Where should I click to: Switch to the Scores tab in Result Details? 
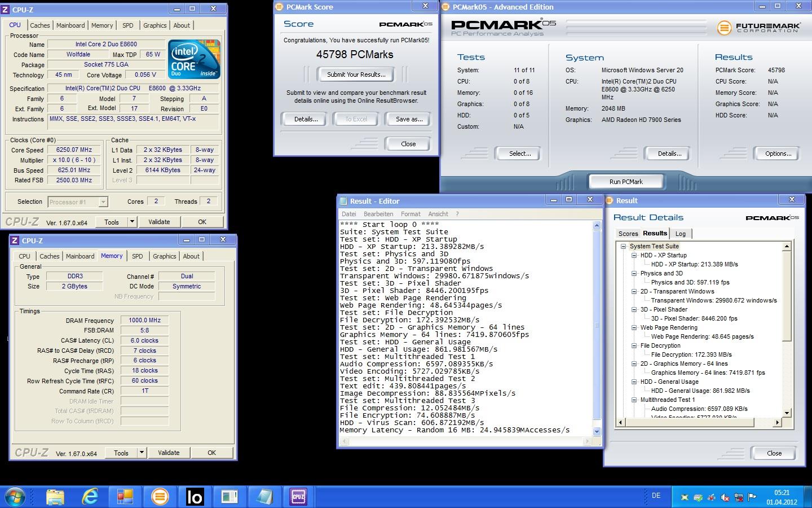point(628,234)
